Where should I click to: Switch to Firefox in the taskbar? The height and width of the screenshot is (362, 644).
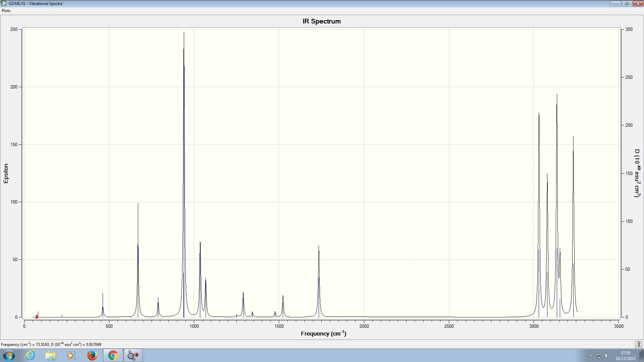pyautogui.click(x=92, y=355)
